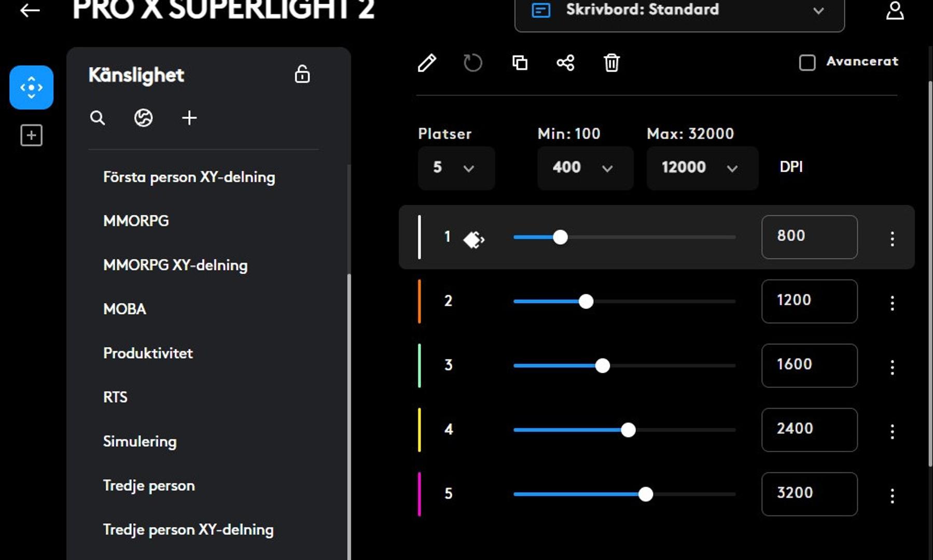Click the Känslighet panel heading
Image resolution: width=933 pixels, height=560 pixels.
[136, 75]
